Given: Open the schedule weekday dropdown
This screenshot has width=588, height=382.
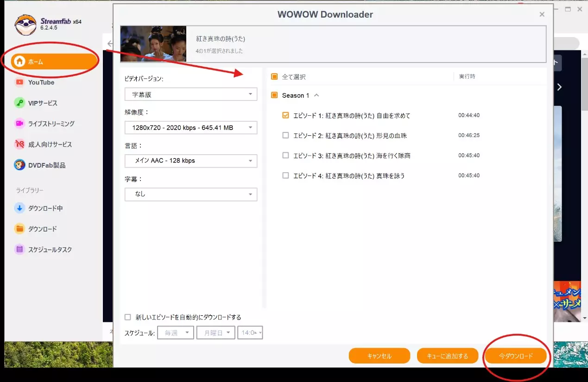Looking at the screenshot, I should pyautogui.click(x=216, y=332).
